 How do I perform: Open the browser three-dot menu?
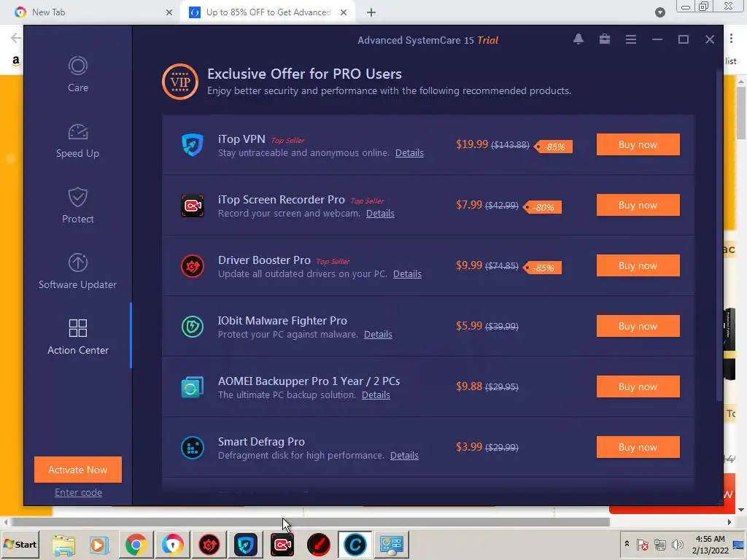(x=731, y=39)
